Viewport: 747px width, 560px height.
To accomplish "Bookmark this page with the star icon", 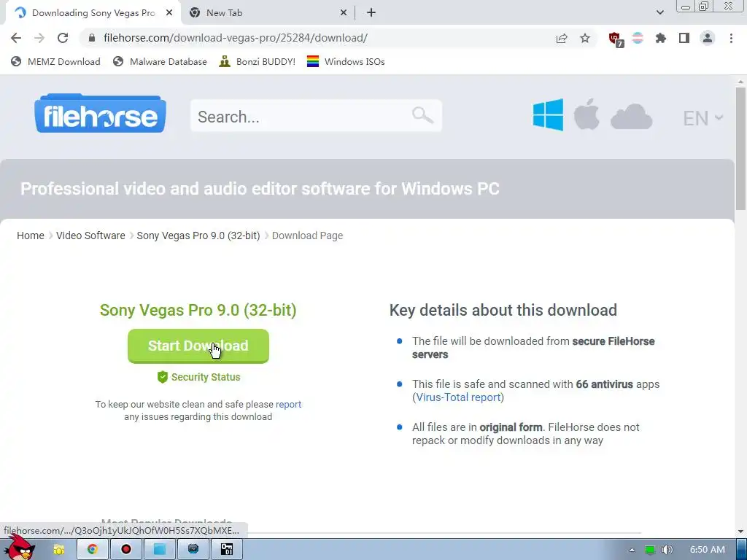I will coord(585,38).
